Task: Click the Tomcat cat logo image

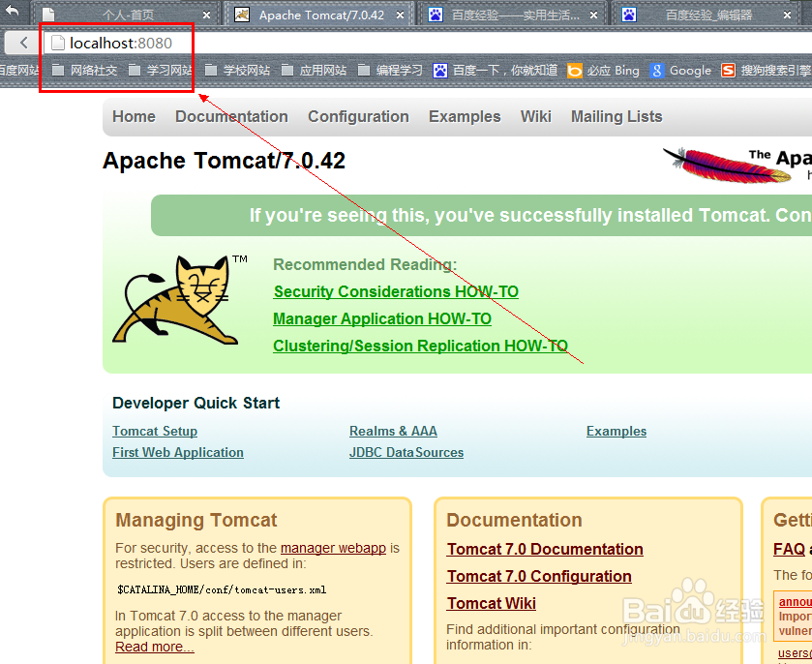Action: click(x=177, y=299)
